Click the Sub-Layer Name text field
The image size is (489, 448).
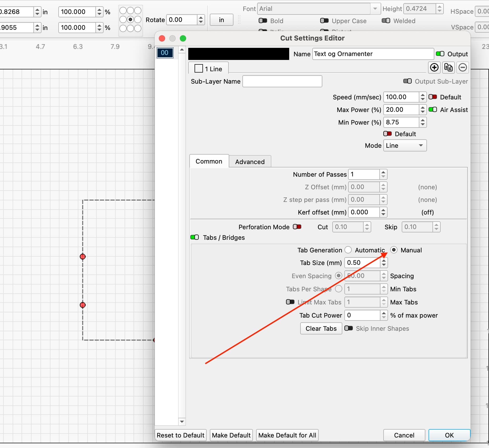click(x=282, y=82)
